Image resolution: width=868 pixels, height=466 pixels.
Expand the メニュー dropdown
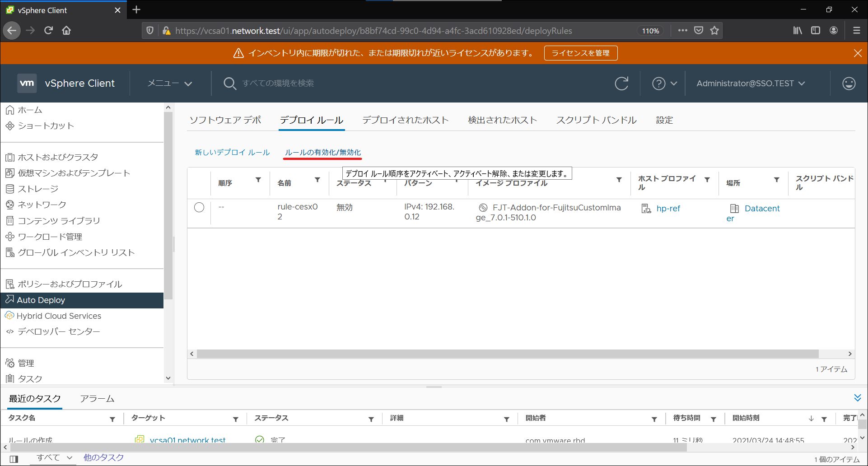coord(170,84)
